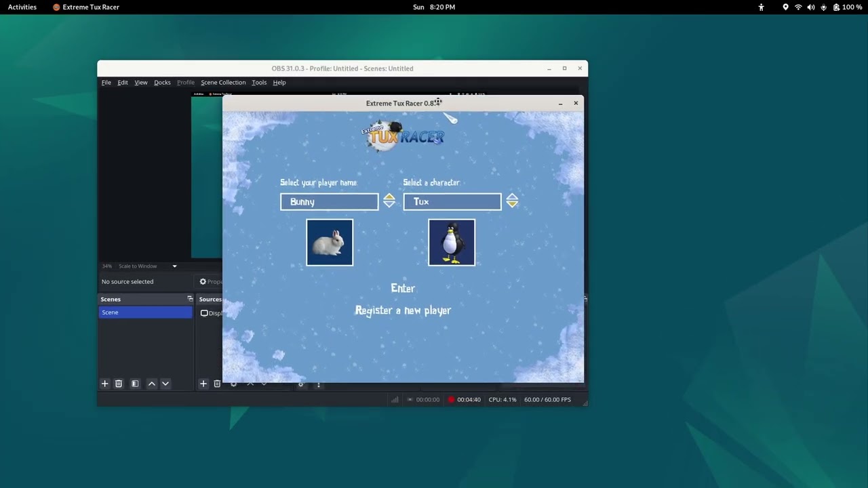Remove selected scene with Scenes trash icon
This screenshot has height=488, width=868.
tap(119, 384)
